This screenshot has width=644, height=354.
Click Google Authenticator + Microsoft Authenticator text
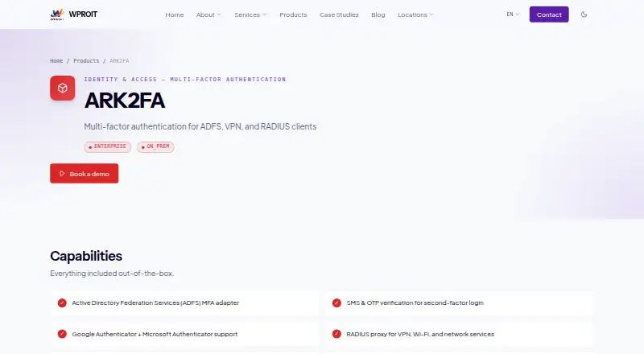point(155,334)
